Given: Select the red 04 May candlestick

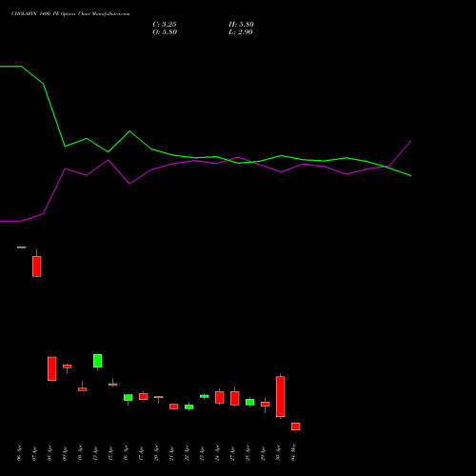Looking at the screenshot, I should coord(296,426).
